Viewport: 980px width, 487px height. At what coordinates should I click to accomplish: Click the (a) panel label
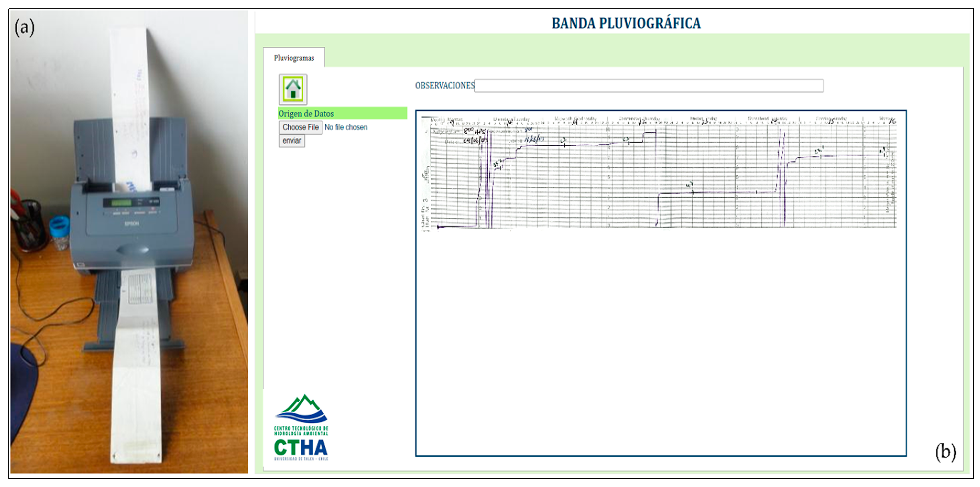tap(24, 28)
